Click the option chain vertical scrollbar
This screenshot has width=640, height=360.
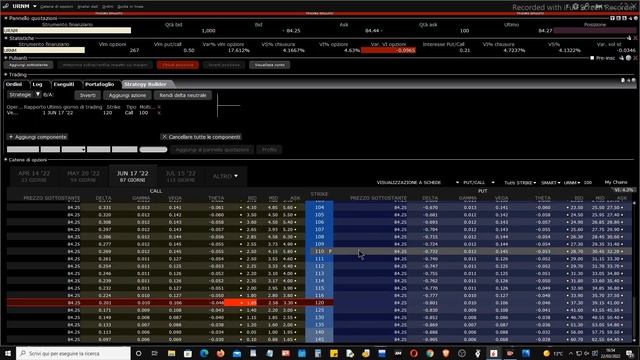(x=635, y=271)
